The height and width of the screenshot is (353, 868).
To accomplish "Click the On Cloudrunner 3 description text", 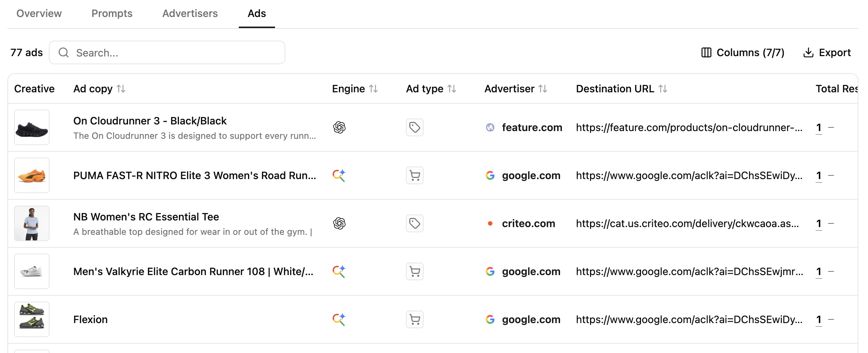I will [194, 136].
